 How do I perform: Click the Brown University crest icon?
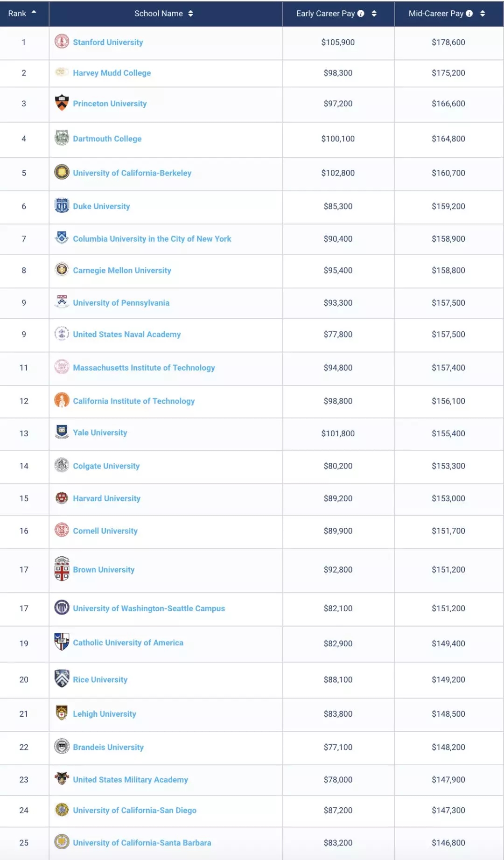(x=62, y=569)
